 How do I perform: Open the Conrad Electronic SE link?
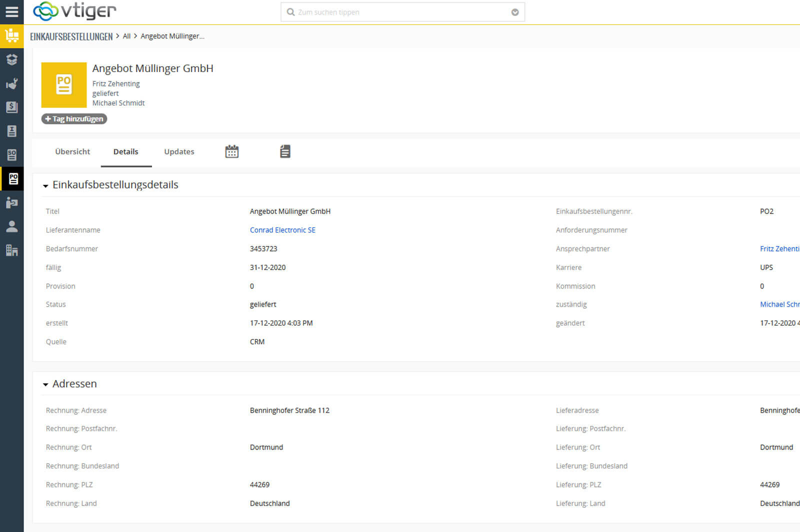(x=282, y=230)
